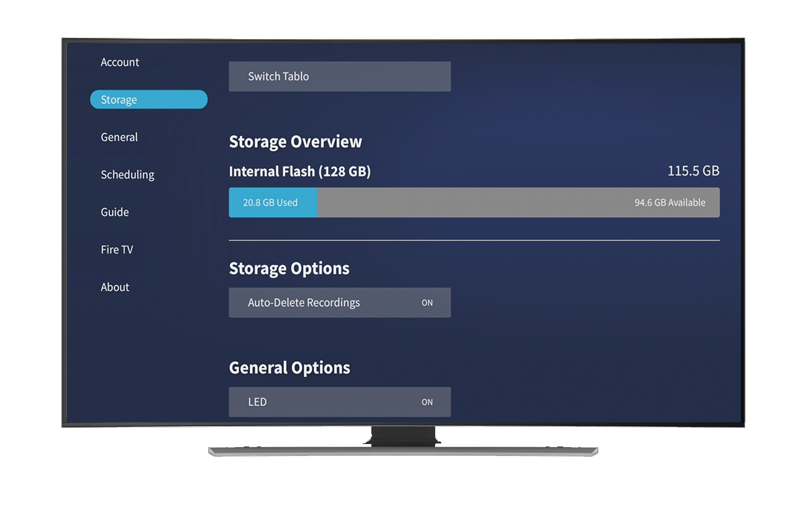Click the gray 94.6 GB Available segment

pyautogui.click(x=518, y=203)
